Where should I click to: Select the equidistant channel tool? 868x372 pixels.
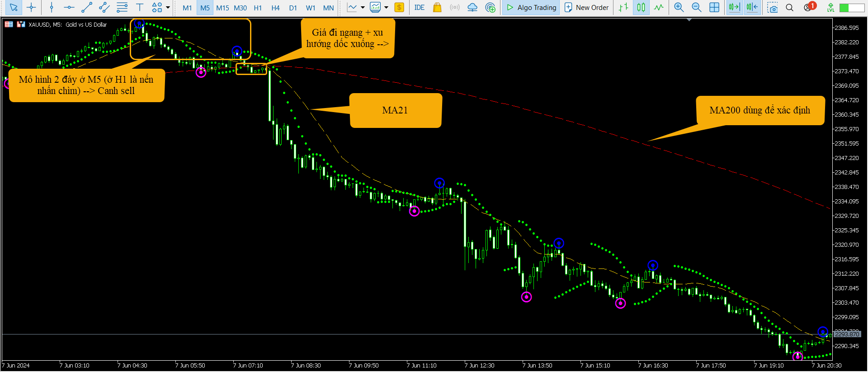[x=104, y=7]
